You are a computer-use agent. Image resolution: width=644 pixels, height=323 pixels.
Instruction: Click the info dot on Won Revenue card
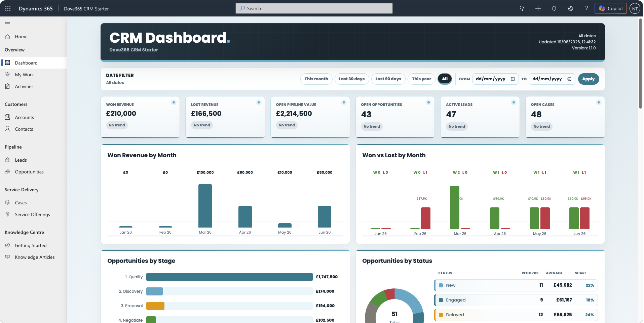[x=174, y=102]
